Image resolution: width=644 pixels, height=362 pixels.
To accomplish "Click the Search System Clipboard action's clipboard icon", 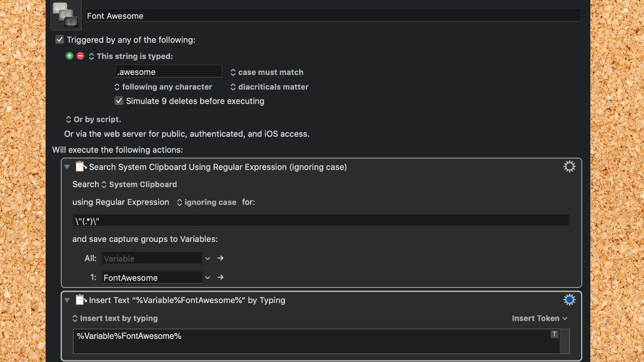I will (x=80, y=167).
